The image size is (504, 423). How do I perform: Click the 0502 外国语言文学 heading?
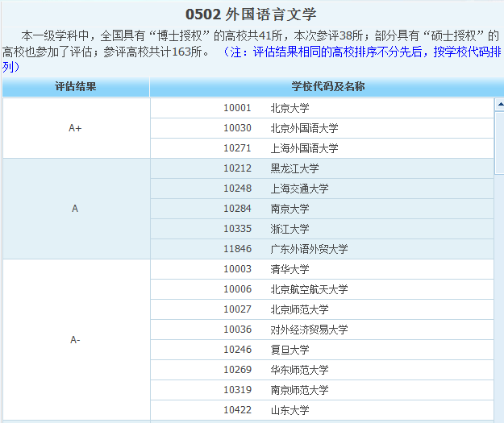[251, 14]
